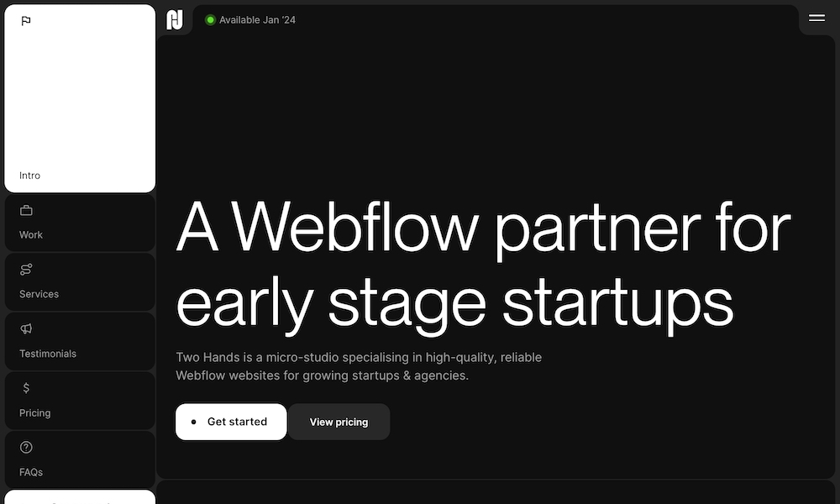Screen dimensions: 840x504
Task: Click the green availability status dot
Action: (210, 20)
